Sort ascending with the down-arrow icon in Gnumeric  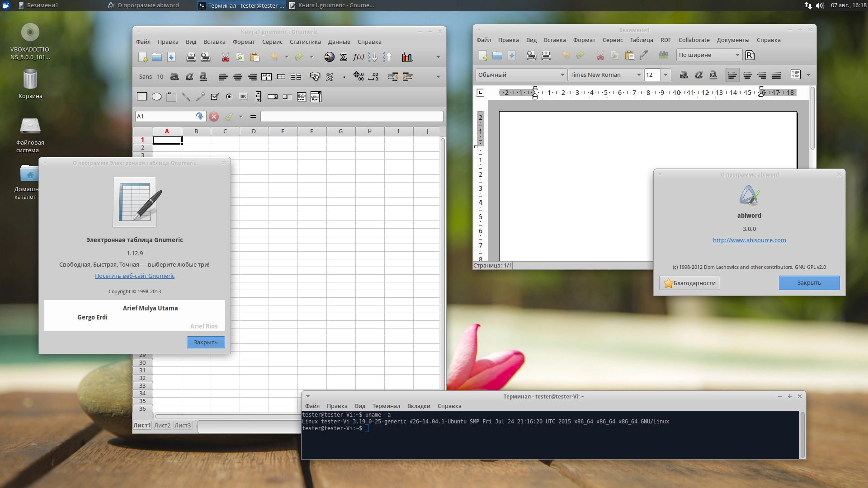[373, 57]
